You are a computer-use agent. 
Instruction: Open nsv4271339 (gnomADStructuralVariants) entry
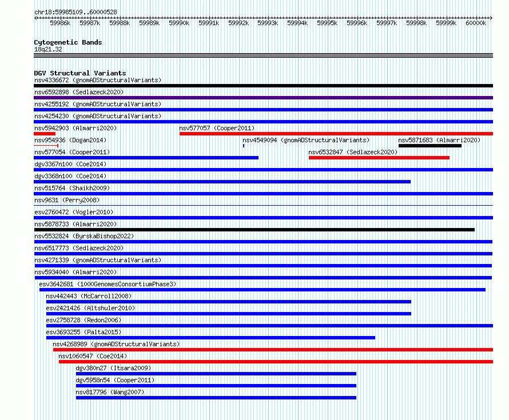[98, 260]
